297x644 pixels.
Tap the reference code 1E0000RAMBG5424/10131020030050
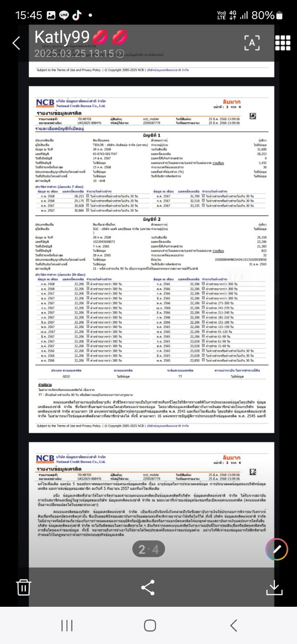(240, 260)
